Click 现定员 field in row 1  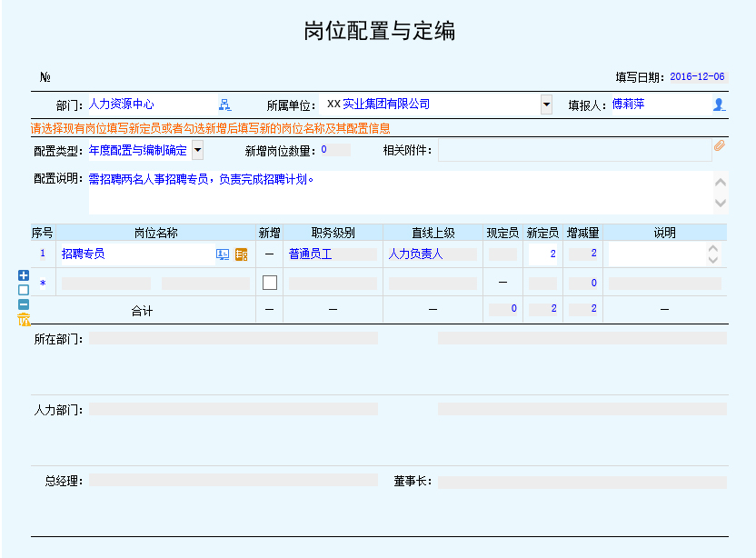[502, 254]
